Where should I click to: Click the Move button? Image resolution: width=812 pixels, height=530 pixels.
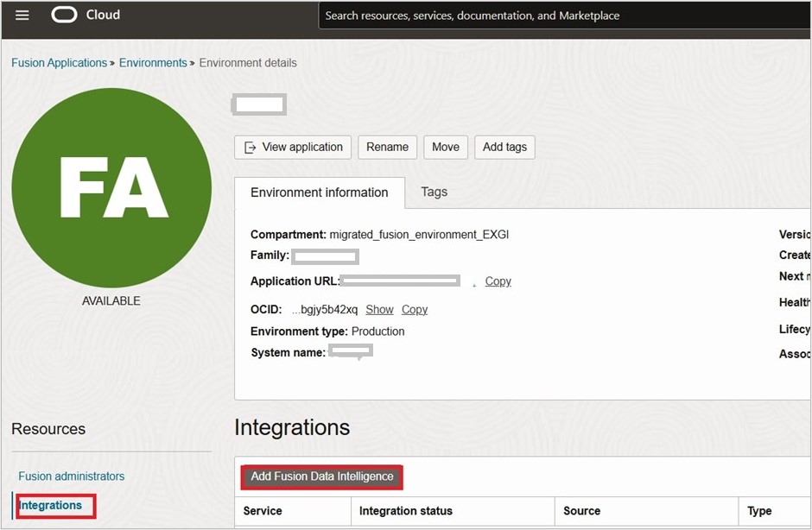point(446,147)
